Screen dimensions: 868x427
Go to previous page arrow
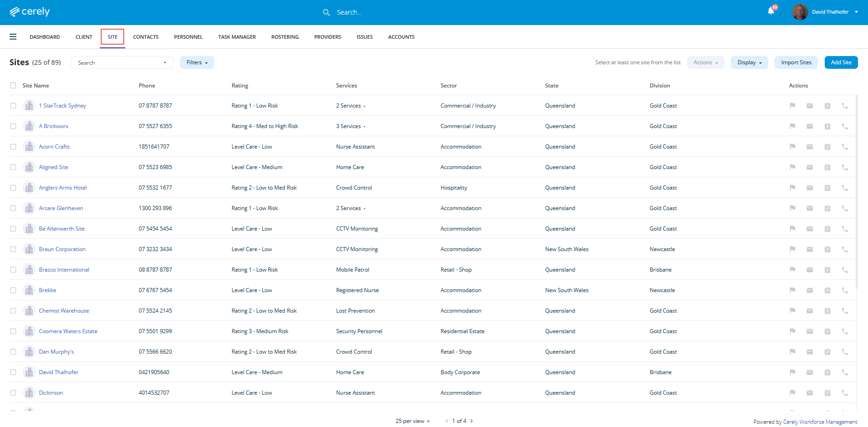click(447, 421)
